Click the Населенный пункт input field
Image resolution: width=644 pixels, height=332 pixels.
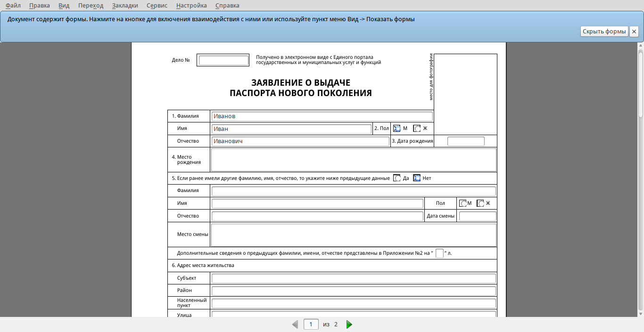354,303
